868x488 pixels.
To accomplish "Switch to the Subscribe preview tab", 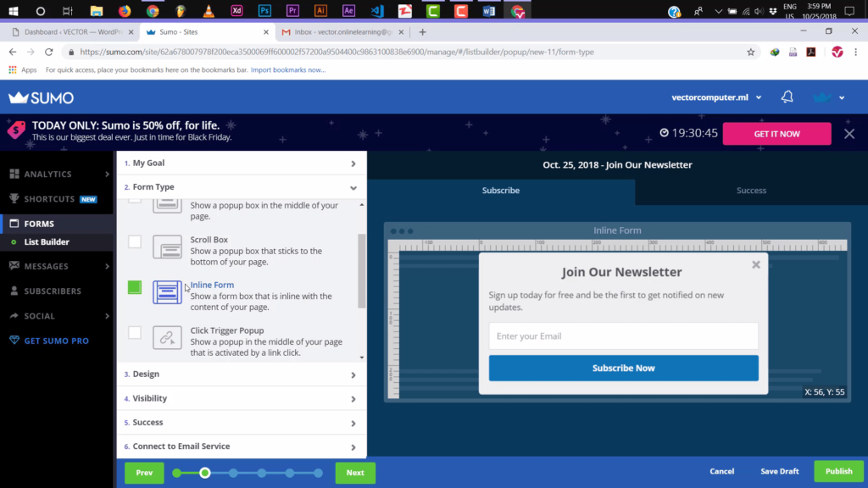I will (500, 191).
